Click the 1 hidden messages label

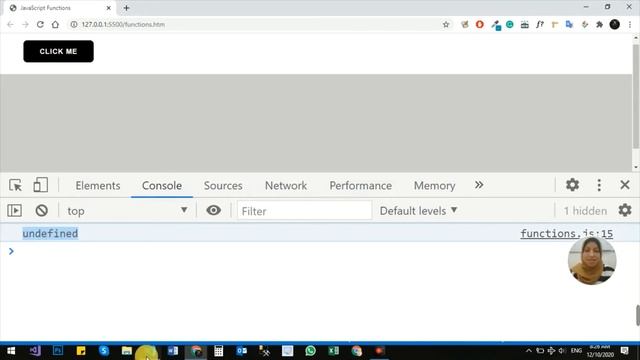585,211
